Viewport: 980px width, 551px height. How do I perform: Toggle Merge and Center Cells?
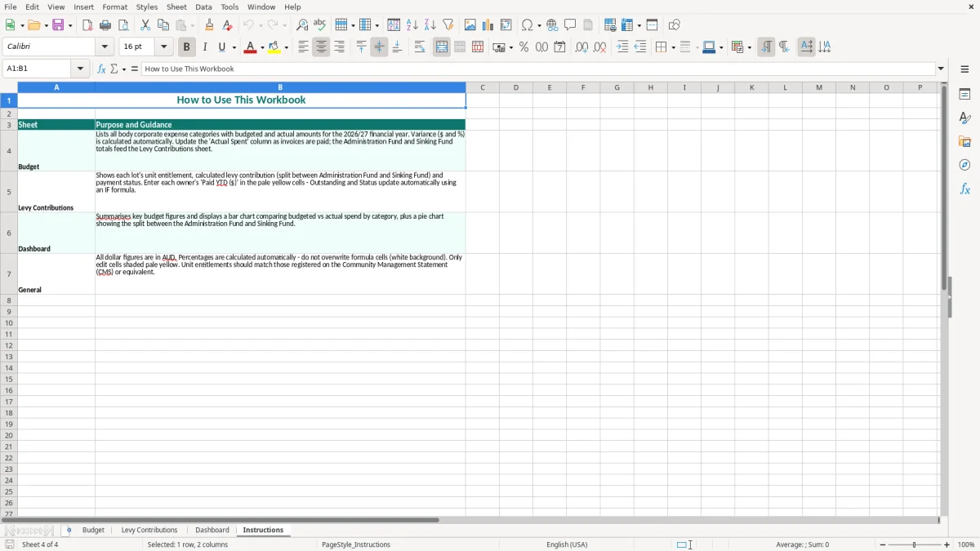point(442,47)
